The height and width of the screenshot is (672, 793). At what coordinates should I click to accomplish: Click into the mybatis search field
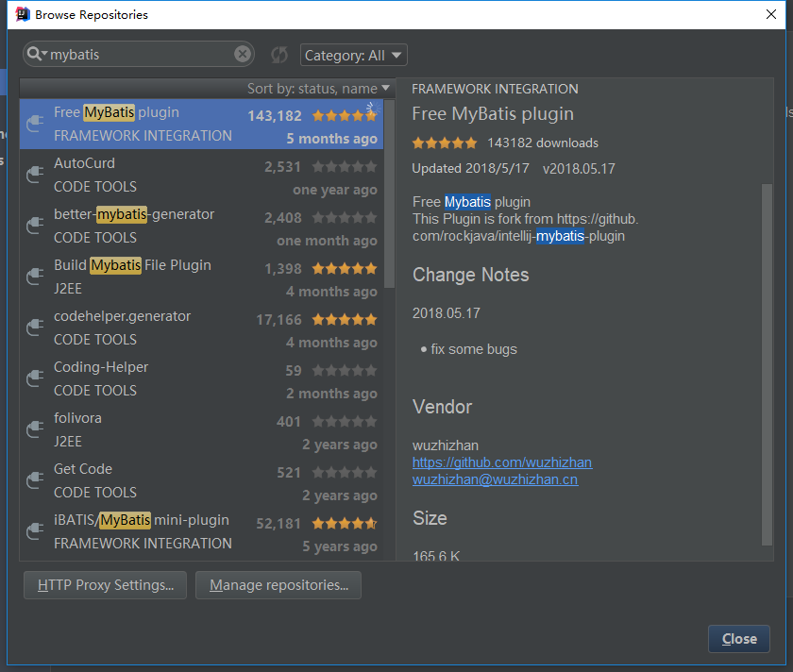[x=141, y=54]
